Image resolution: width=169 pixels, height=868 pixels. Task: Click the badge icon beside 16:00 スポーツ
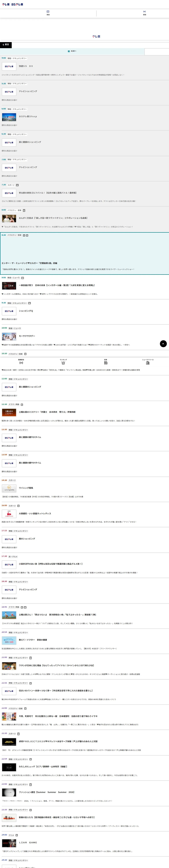click(x=18, y=506)
